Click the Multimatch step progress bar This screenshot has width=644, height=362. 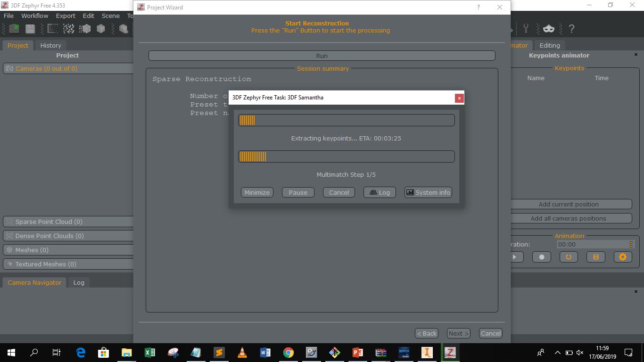click(x=347, y=156)
